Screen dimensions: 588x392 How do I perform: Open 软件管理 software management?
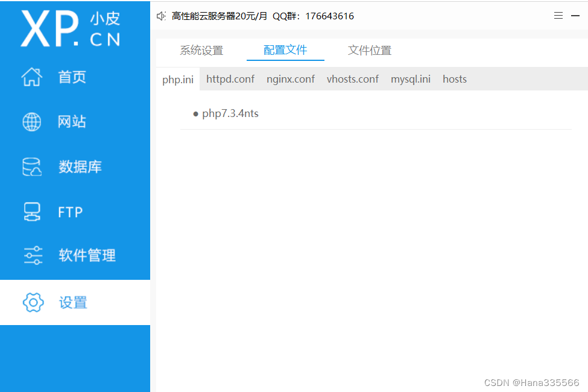[x=87, y=256]
